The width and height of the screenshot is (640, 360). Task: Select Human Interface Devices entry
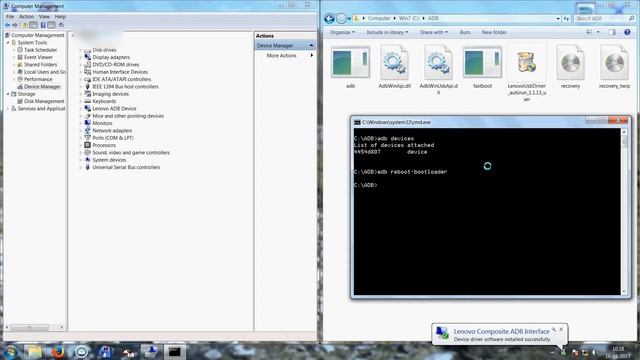(x=120, y=72)
